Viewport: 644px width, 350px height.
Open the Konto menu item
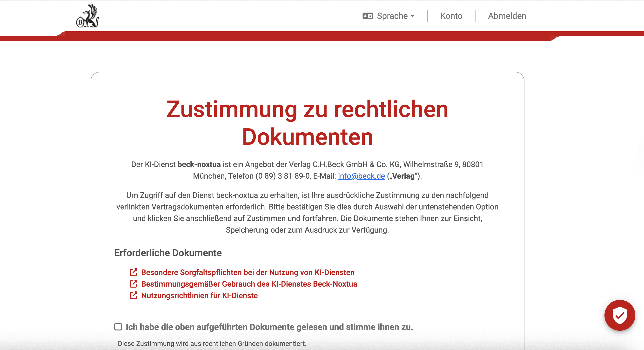click(x=451, y=16)
